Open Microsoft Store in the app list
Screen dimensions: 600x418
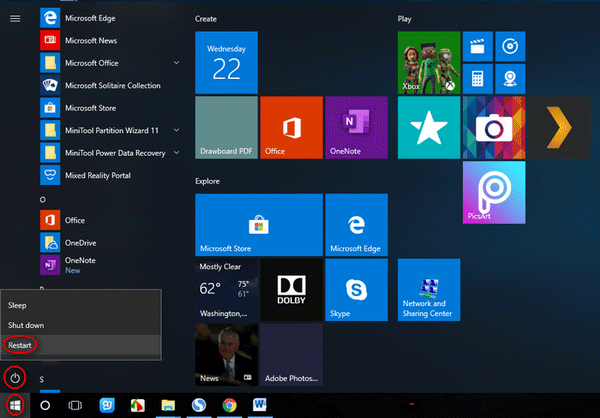[110, 108]
